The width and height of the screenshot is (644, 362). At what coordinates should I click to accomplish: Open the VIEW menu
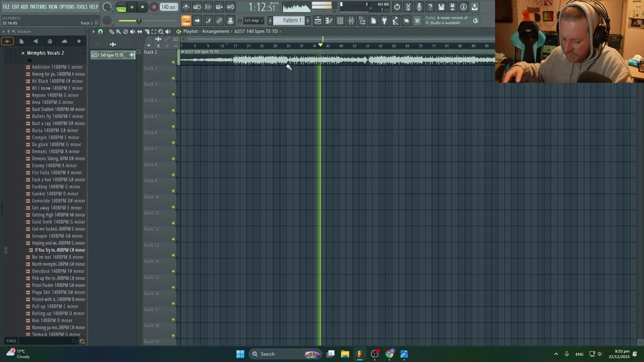coord(53,7)
